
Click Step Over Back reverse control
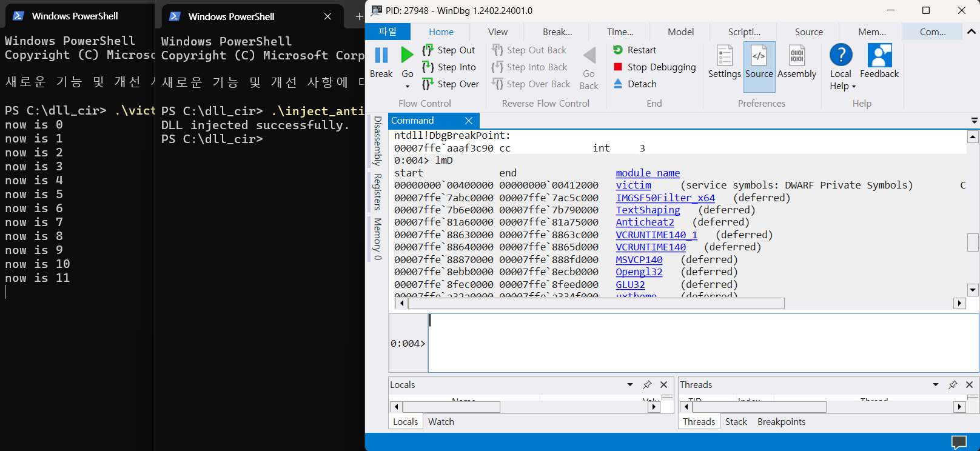point(531,84)
